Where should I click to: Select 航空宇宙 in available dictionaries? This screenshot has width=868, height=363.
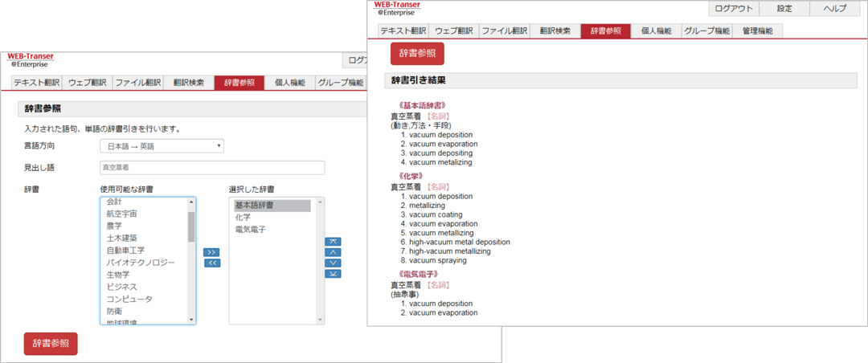pos(122,214)
